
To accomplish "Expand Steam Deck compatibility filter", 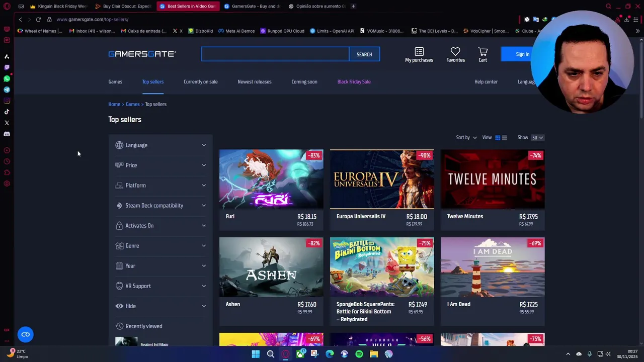I will click(x=160, y=206).
